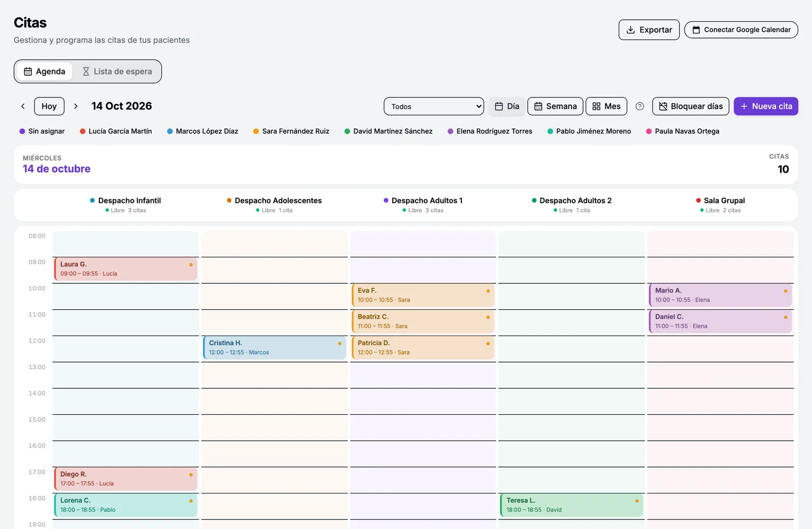Select the Día view
This screenshot has height=529, width=812.
coord(507,106)
